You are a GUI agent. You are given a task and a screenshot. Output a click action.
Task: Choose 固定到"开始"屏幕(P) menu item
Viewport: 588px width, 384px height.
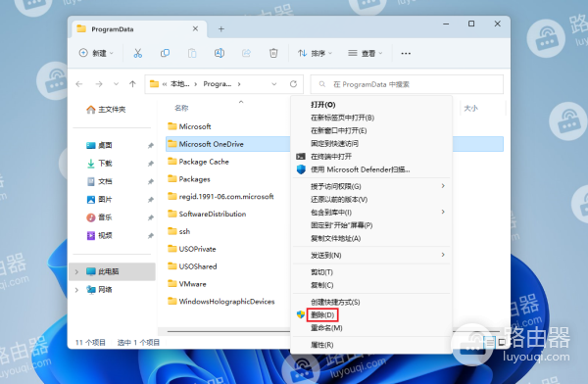click(371, 225)
